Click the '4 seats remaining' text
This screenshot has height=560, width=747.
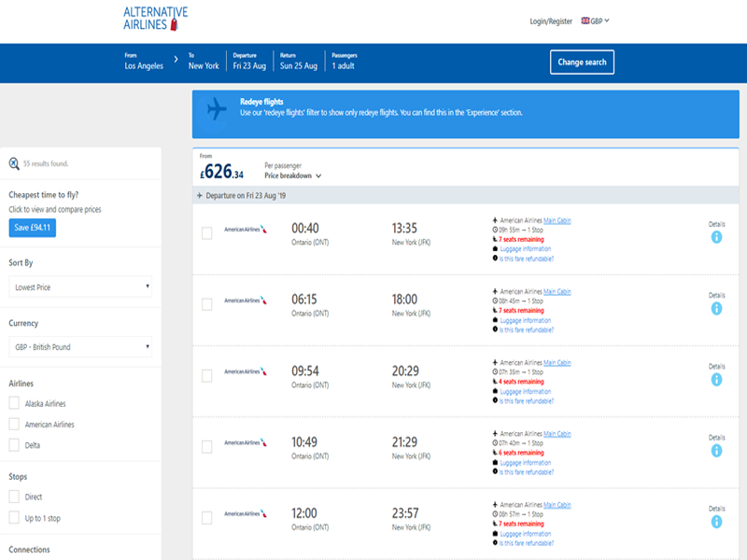521,382
